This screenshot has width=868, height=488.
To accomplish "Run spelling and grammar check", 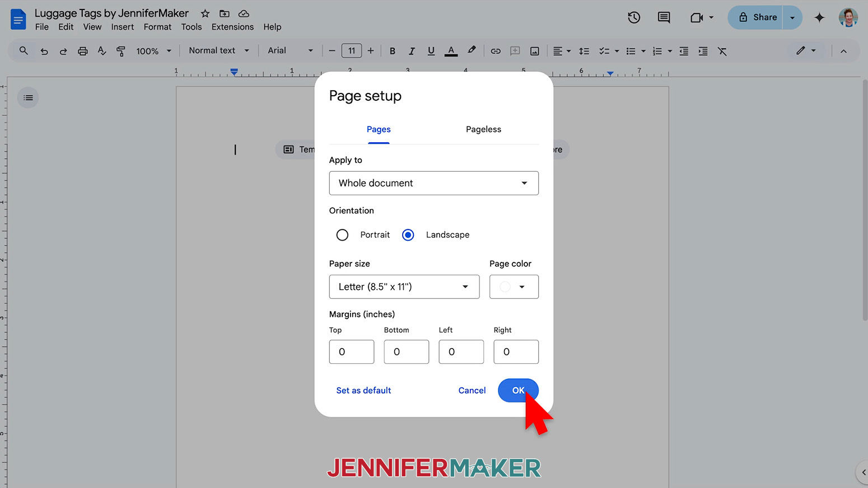I will tap(102, 51).
